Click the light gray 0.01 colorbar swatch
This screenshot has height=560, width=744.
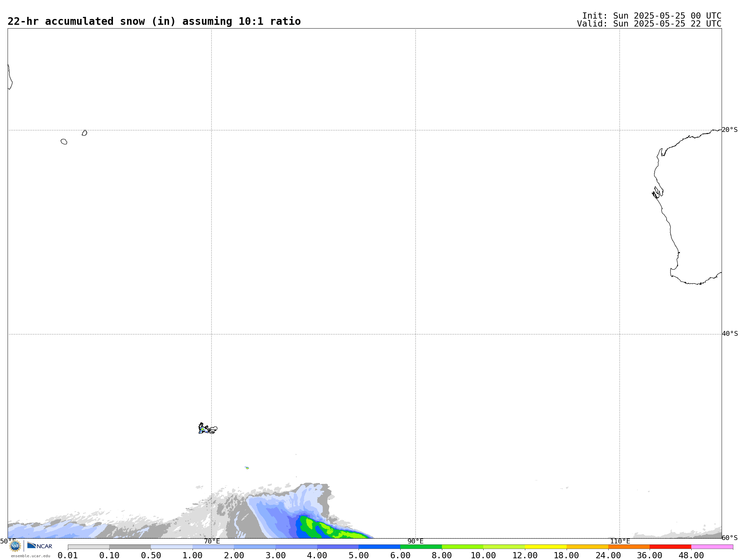pyautogui.click(x=89, y=547)
